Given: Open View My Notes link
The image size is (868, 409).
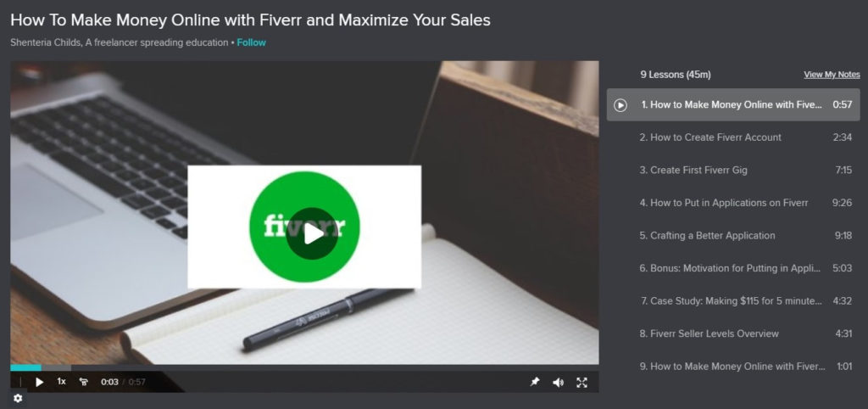Looking at the screenshot, I should 832,75.
